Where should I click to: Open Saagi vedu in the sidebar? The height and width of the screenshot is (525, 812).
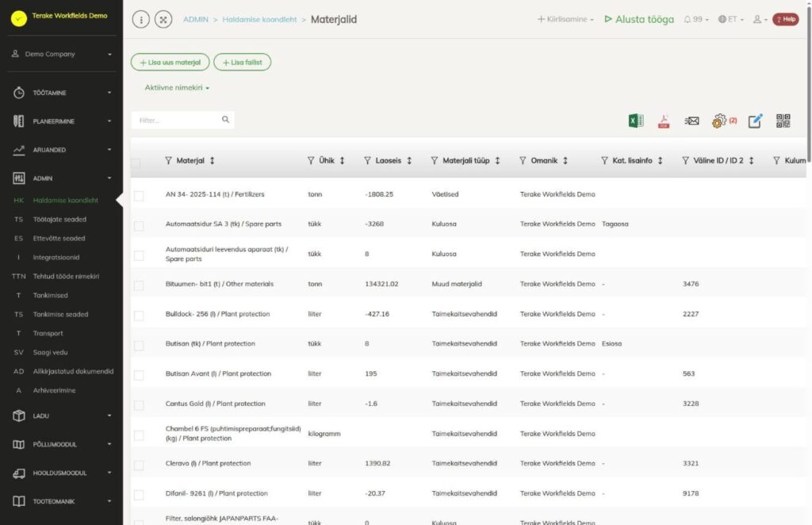50,352
